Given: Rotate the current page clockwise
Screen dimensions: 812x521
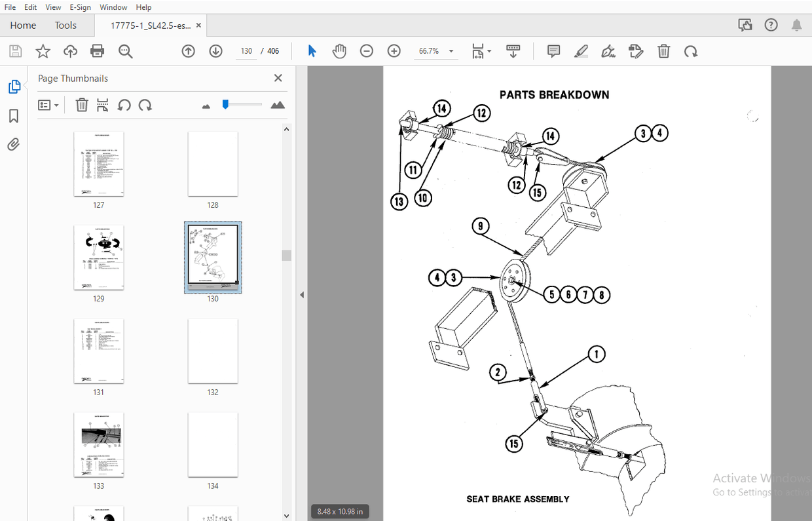Looking at the screenshot, I should click(x=691, y=50).
